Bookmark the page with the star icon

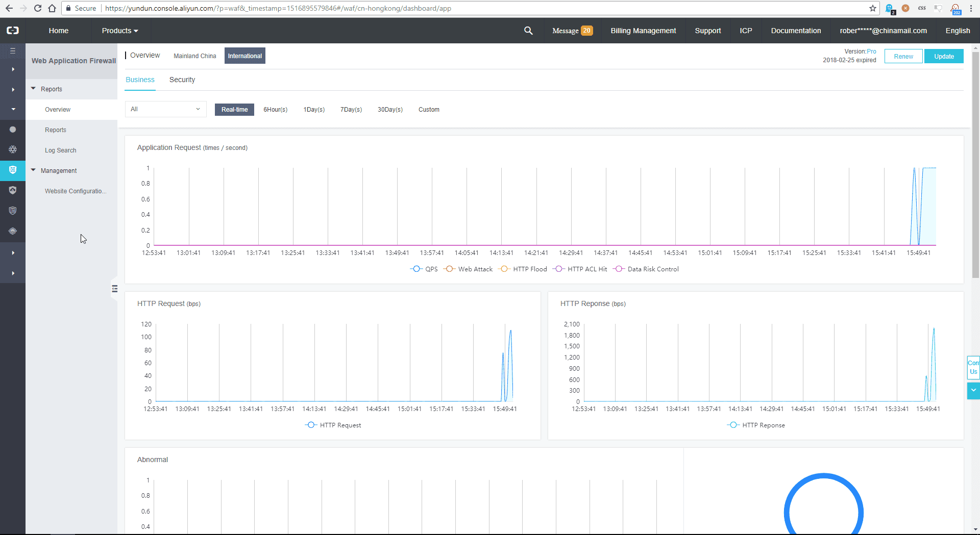tap(873, 8)
